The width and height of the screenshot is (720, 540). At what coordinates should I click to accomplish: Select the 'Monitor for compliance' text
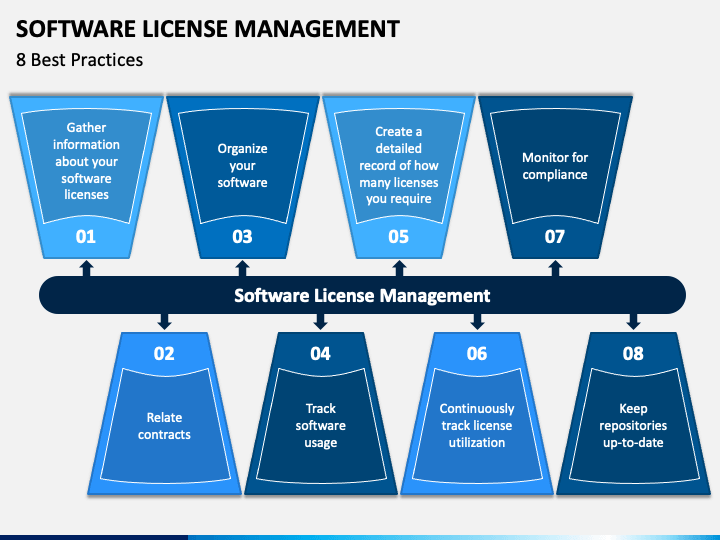[555, 166]
